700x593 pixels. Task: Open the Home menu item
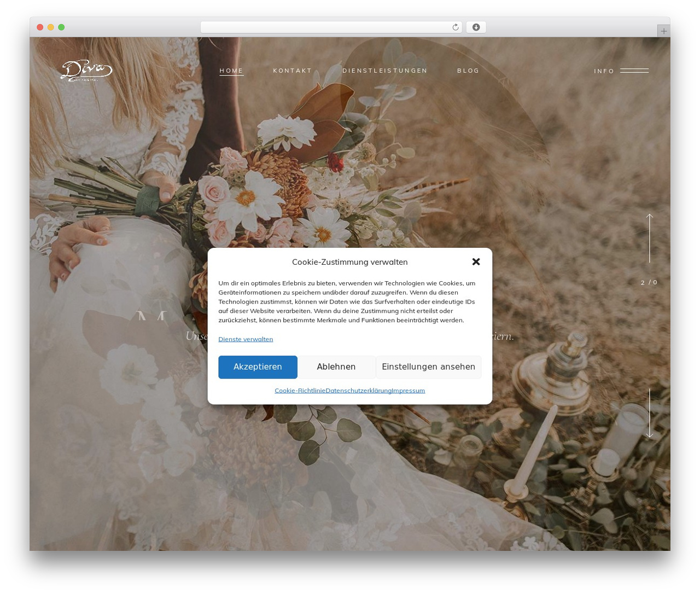(x=231, y=71)
